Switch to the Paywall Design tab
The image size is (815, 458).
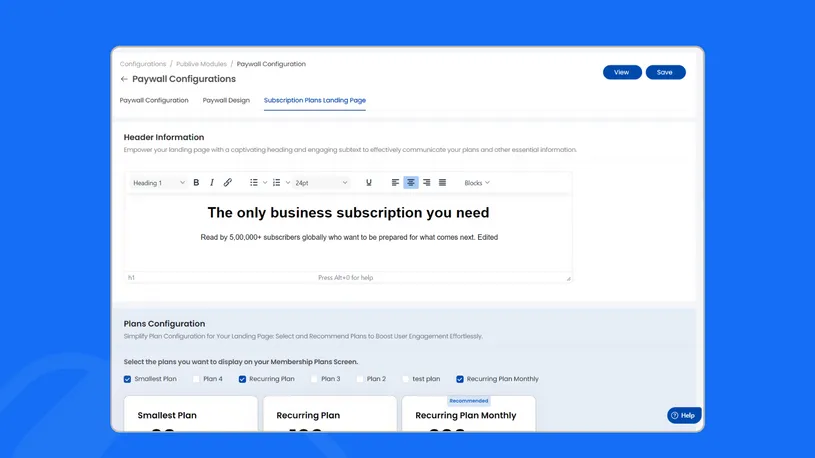[x=226, y=101]
